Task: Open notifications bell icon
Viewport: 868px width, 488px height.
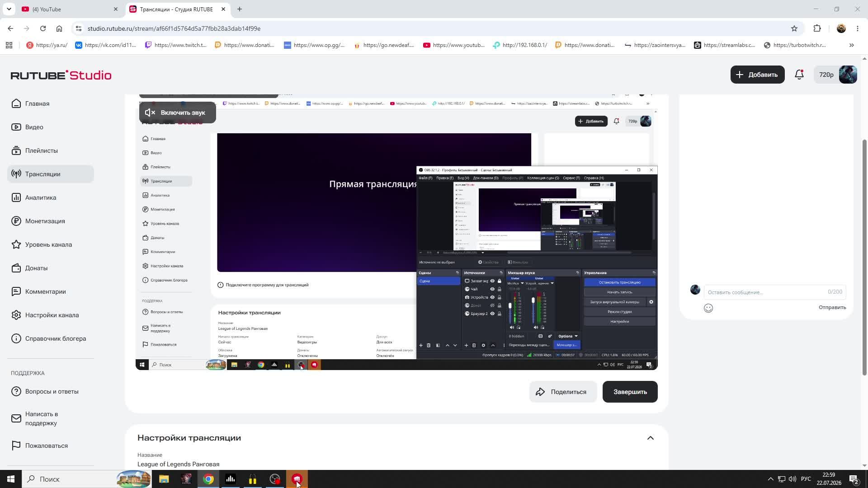Action: 799,75
